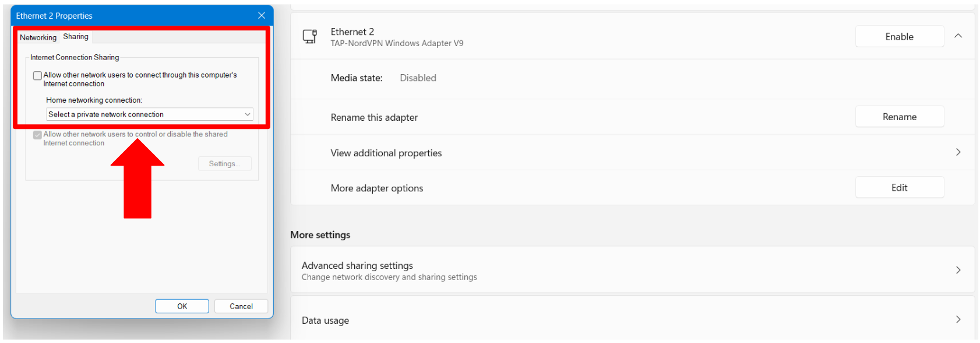This screenshot has width=980, height=343.
Task: Confirm dialog with OK button
Action: click(x=182, y=306)
